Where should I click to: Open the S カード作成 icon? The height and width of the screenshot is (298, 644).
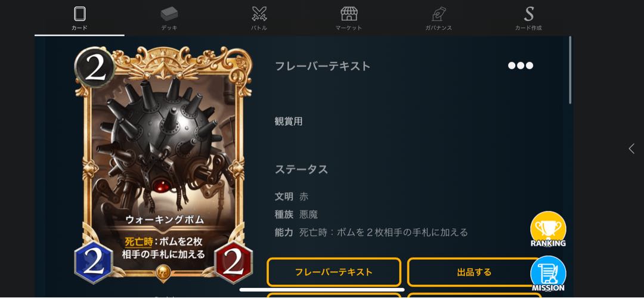(528, 14)
